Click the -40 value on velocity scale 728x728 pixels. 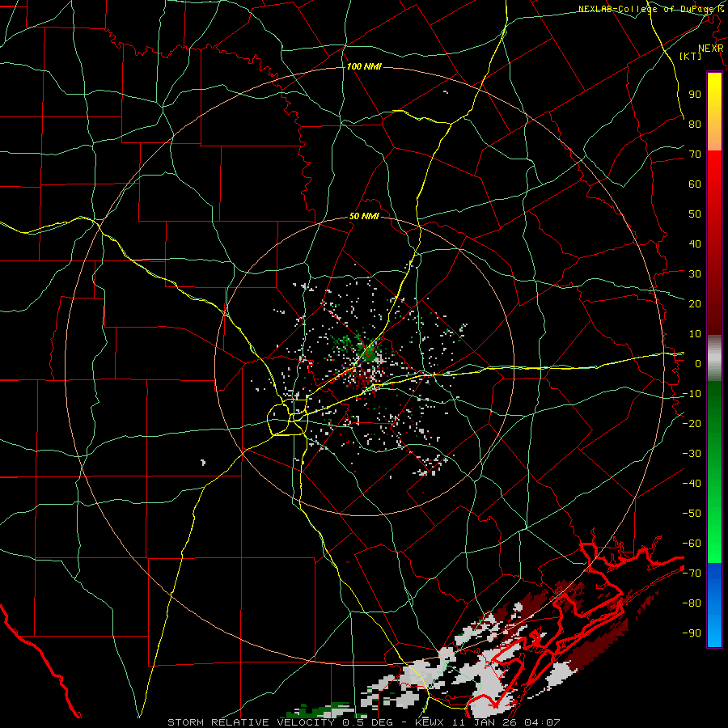[692, 484]
